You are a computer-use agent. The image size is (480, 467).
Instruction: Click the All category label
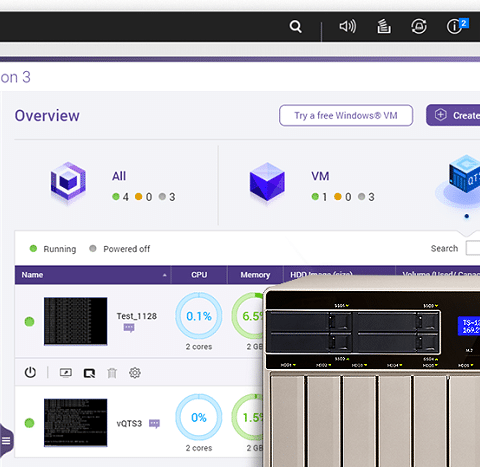(119, 176)
